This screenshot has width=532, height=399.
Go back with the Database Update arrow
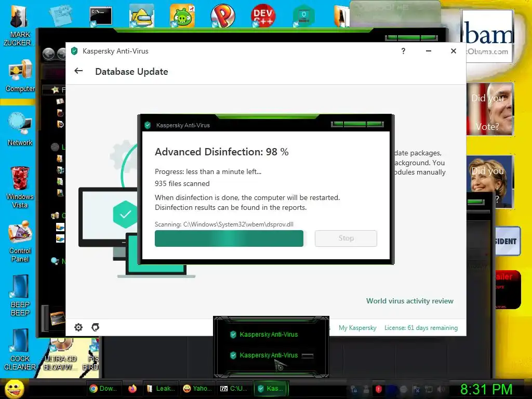pyautogui.click(x=78, y=71)
